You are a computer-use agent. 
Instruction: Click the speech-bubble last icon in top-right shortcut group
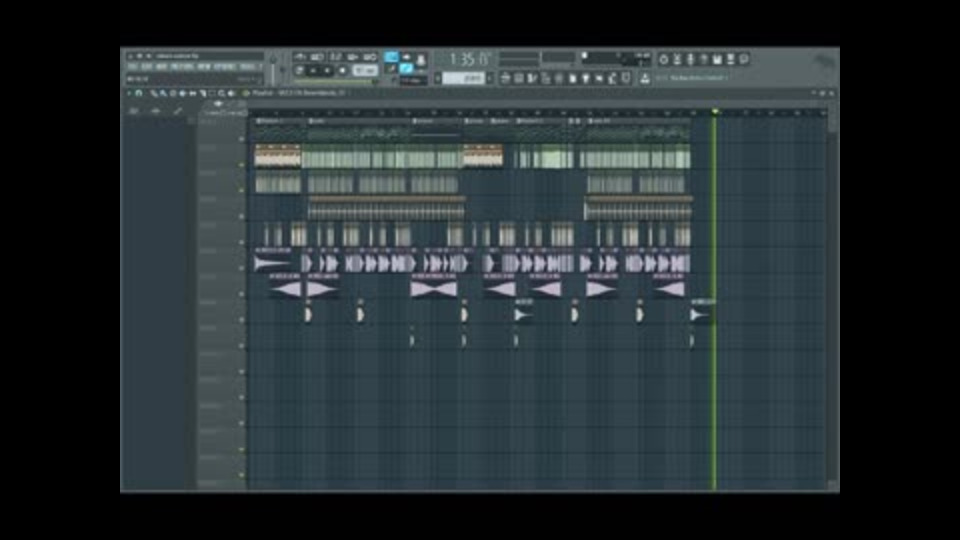point(744,59)
